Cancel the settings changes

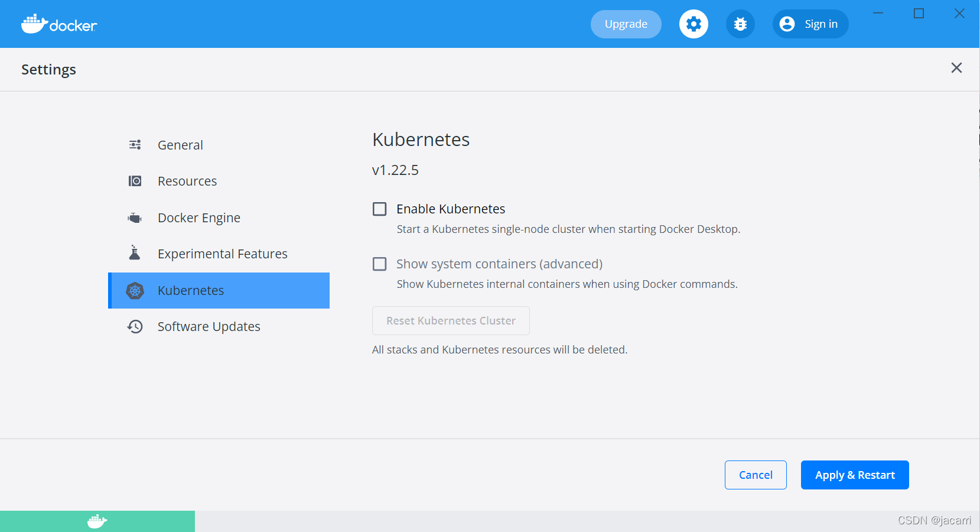[x=756, y=475]
